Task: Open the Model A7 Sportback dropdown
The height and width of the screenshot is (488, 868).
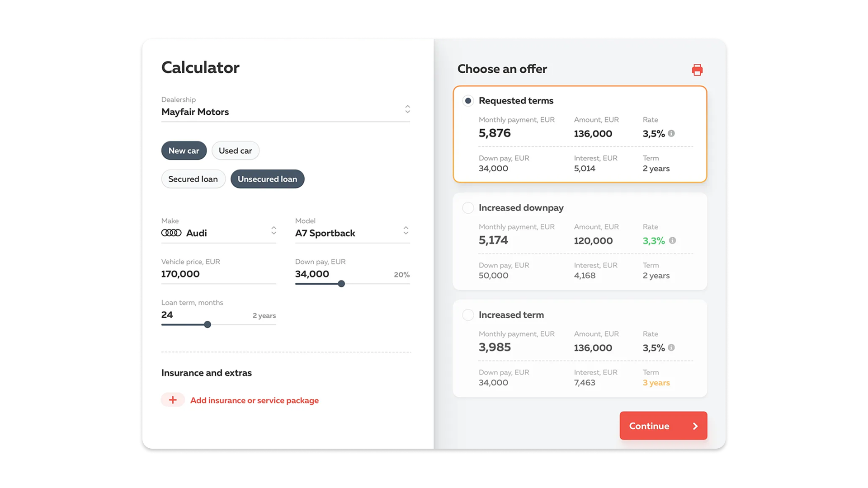Action: 406,230
